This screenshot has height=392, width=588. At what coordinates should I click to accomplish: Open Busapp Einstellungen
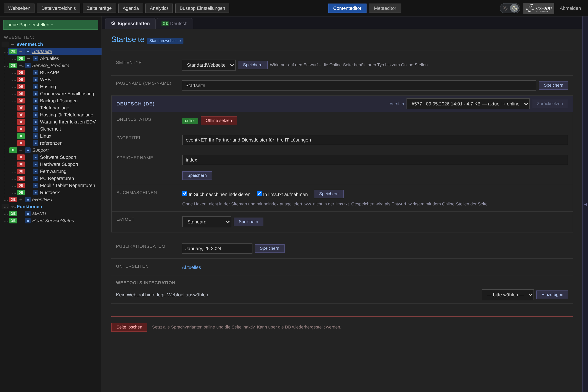coord(202,8)
